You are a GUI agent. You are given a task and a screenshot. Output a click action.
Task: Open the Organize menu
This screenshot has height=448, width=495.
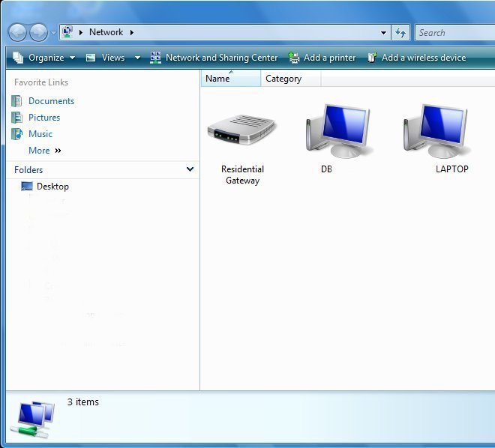46,58
